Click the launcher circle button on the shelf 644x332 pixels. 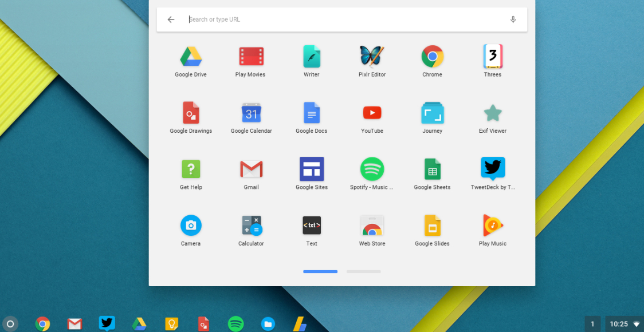pos(10,324)
